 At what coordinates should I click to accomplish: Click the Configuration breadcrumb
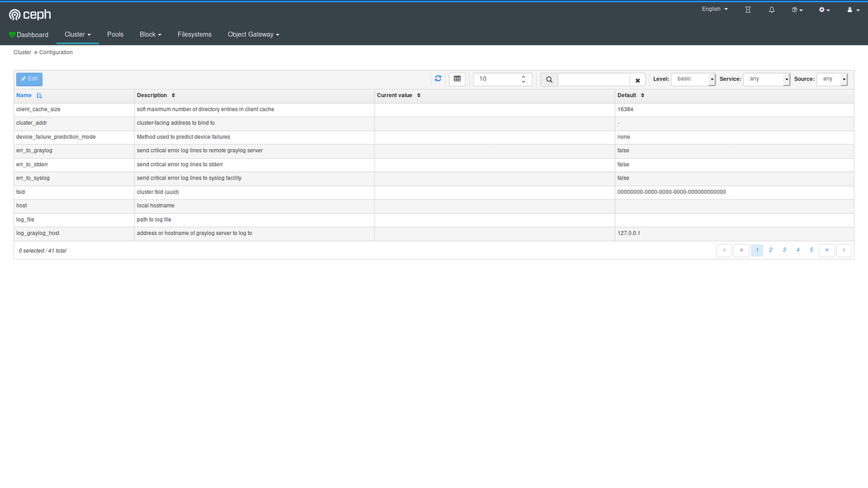pyautogui.click(x=56, y=52)
